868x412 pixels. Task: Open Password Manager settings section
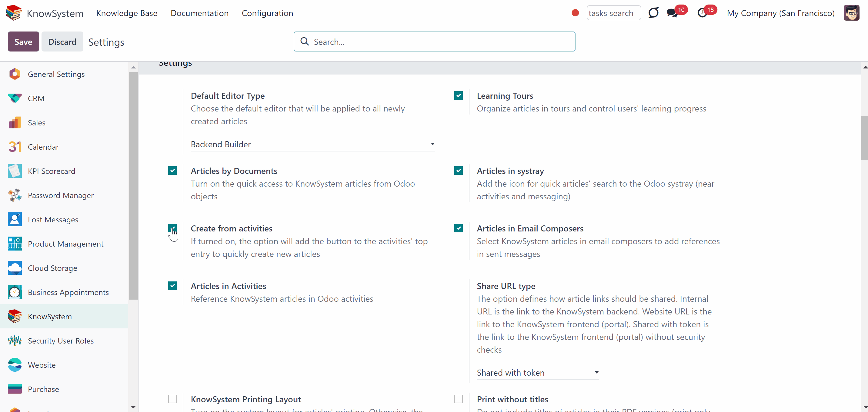(x=64, y=195)
